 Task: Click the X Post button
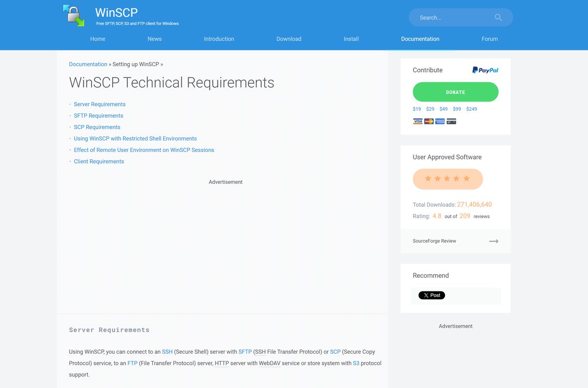coord(432,295)
